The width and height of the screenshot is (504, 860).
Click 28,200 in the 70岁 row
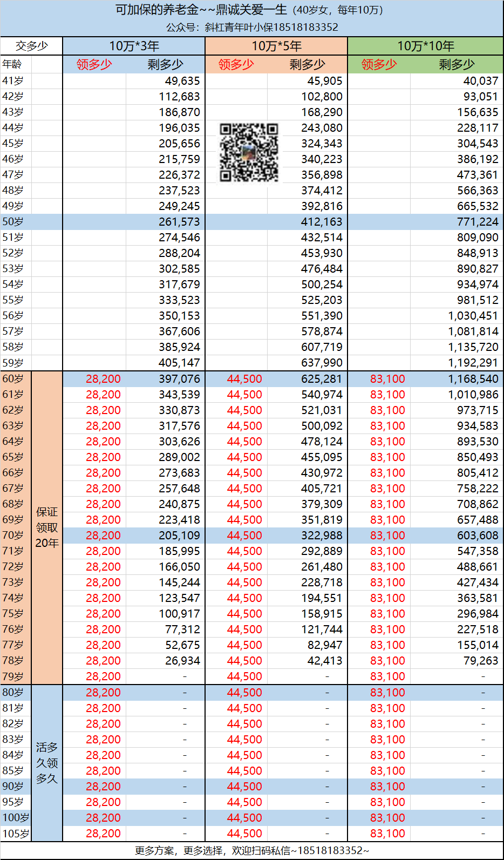pos(103,536)
